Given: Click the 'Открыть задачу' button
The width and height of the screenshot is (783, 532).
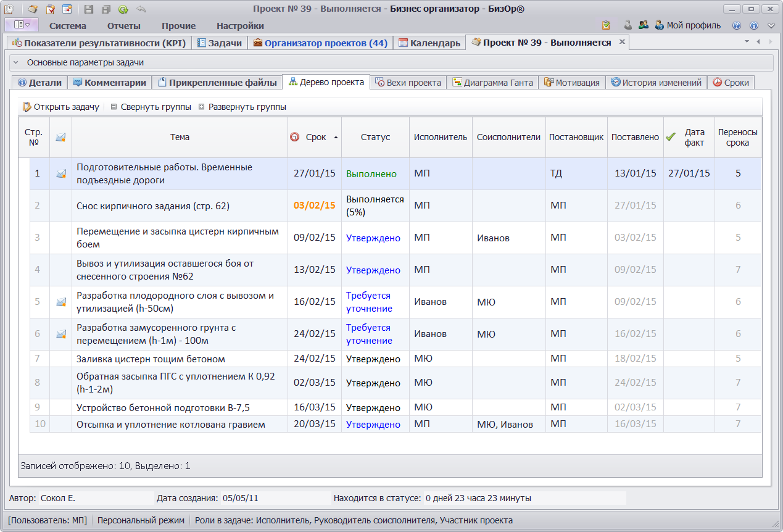Looking at the screenshot, I should 60,107.
